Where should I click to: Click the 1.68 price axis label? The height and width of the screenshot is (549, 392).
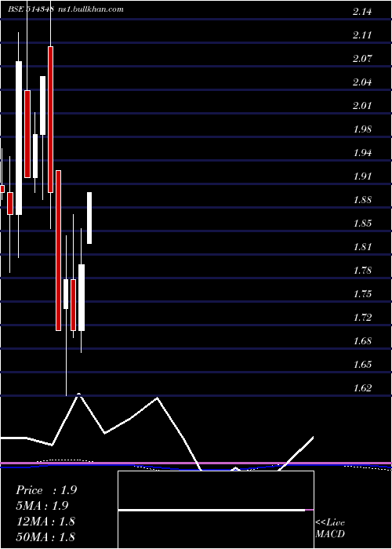[x=362, y=341]
